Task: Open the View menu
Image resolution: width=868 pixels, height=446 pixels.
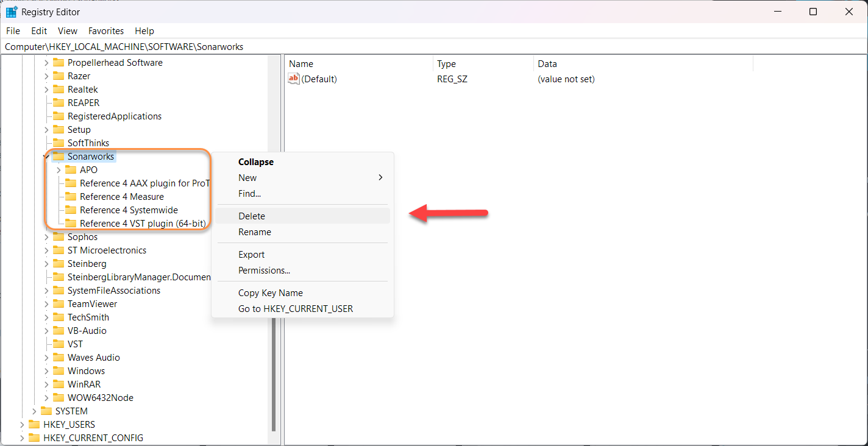Action: [x=68, y=30]
